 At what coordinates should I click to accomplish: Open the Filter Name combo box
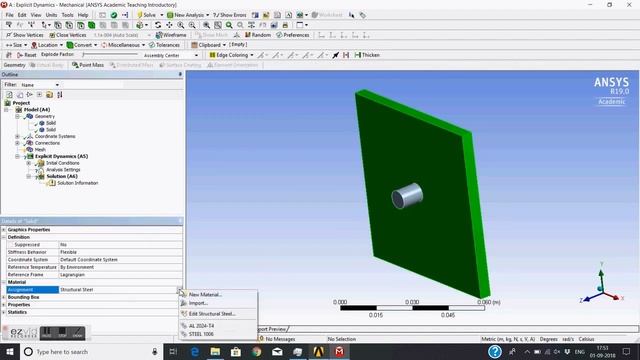pos(40,85)
